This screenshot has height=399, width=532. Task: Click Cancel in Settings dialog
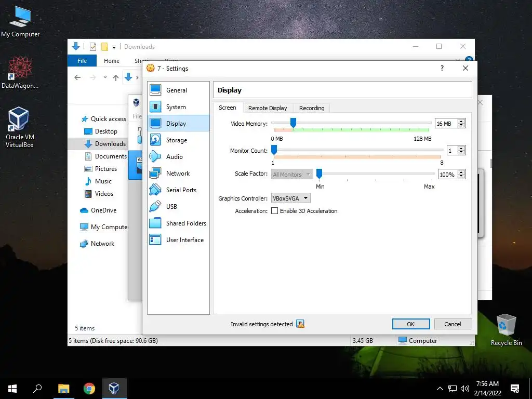coord(453,324)
